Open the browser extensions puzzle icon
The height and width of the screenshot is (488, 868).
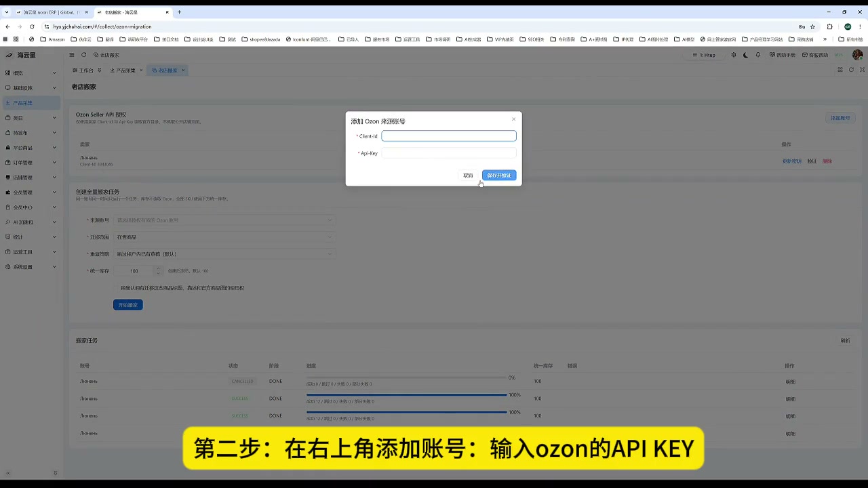829,26
